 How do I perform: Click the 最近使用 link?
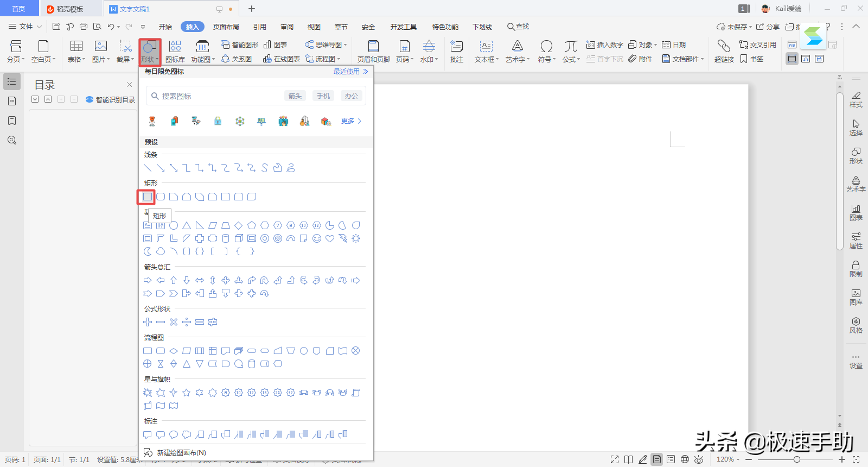click(x=350, y=71)
